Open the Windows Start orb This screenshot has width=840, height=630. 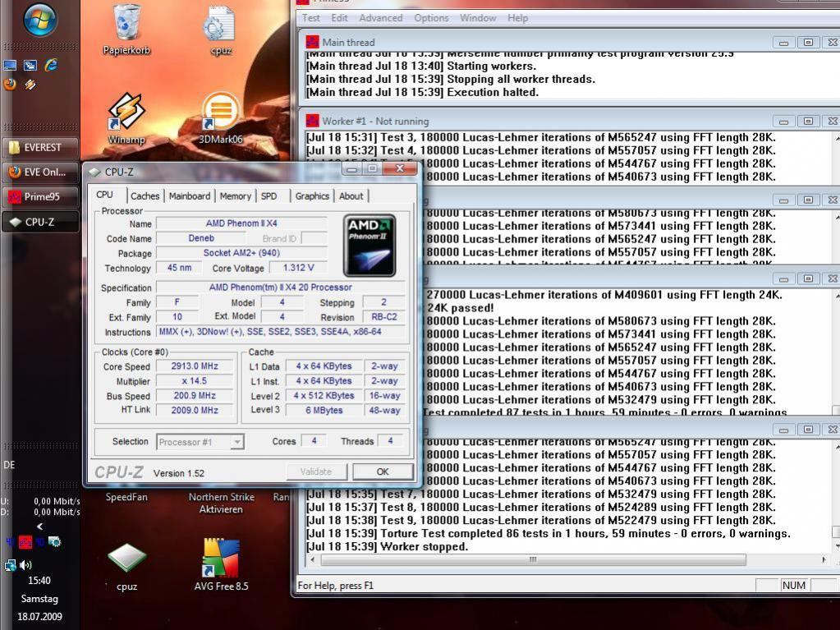point(40,19)
